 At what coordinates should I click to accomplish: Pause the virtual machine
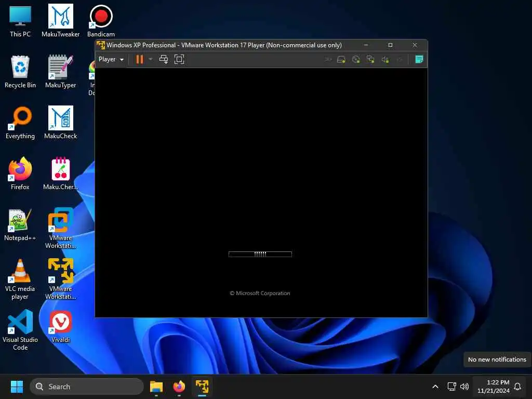click(139, 59)
